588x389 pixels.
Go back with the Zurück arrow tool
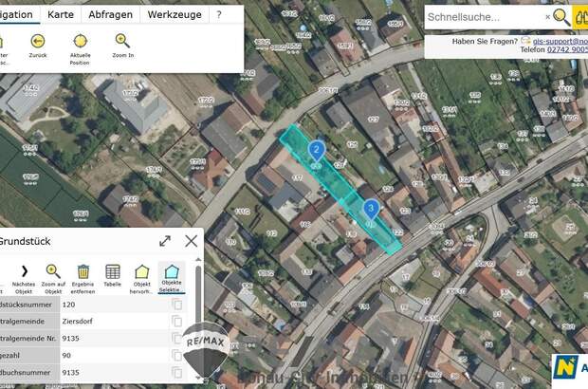(x=38, y=46)
